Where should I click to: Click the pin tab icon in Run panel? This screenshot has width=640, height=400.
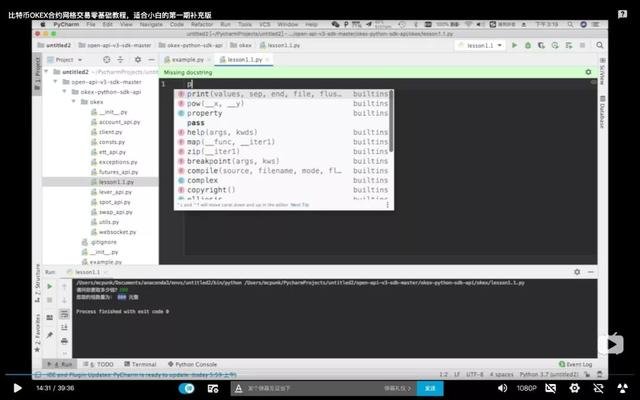[x=49, y=335]
